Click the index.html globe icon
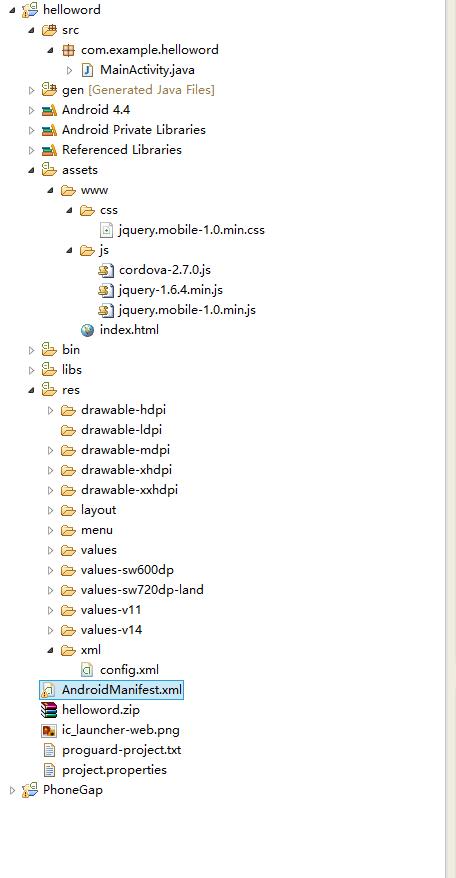The width and height of the screenshot is (456, 878). tap(87, 330)
